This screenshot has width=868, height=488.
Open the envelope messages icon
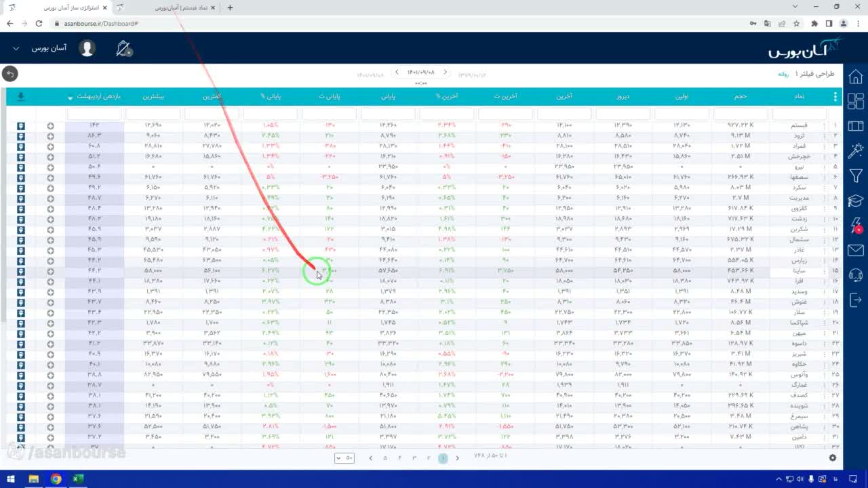point(855,251)
